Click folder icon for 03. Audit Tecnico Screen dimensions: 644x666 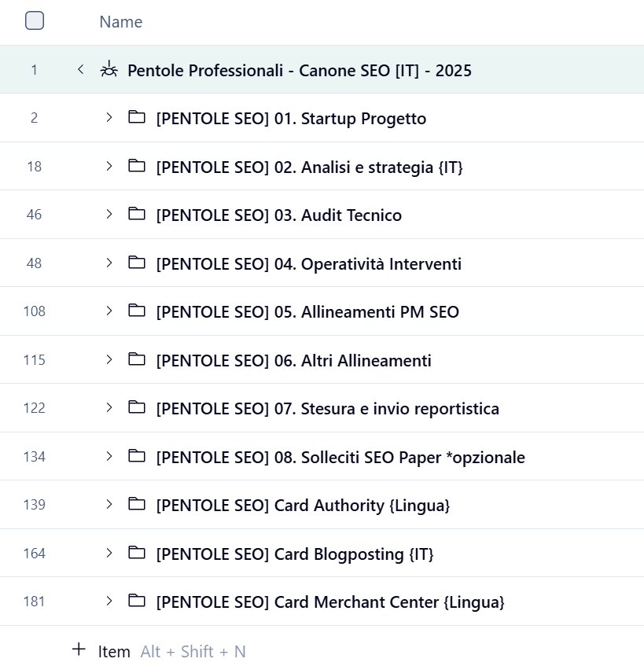137,215
